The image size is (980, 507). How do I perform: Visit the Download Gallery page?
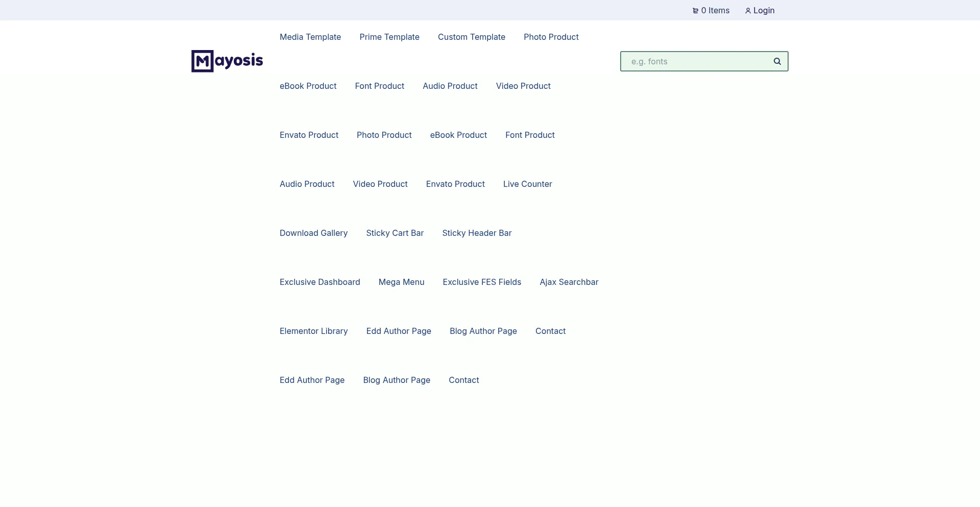pos(313,233)
